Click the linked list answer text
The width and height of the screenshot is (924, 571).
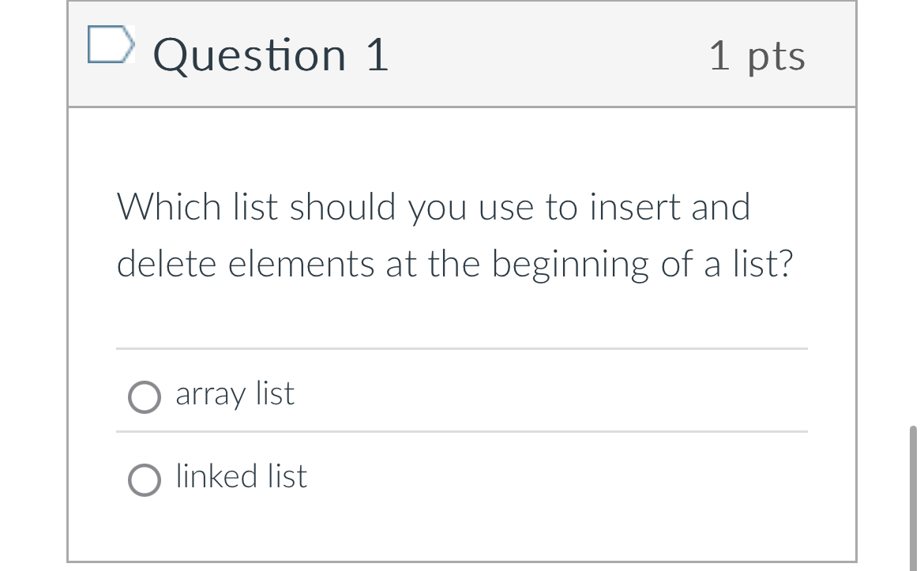click(x=240, y=476)
